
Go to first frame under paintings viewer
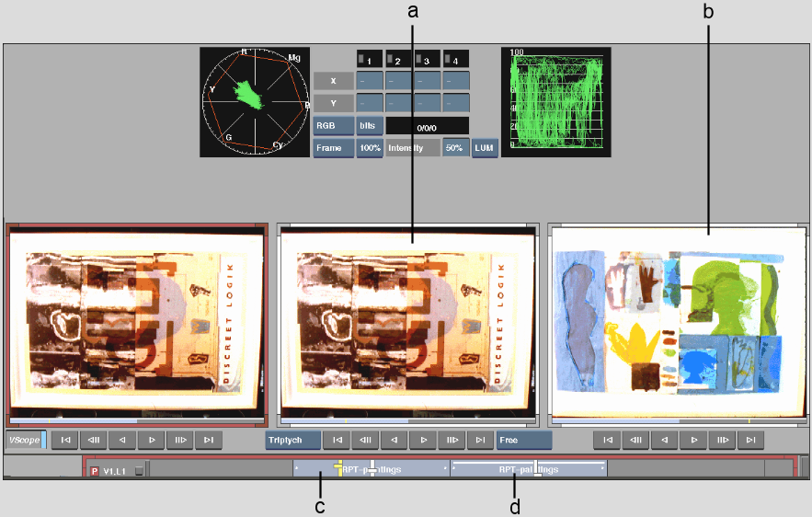607,440
